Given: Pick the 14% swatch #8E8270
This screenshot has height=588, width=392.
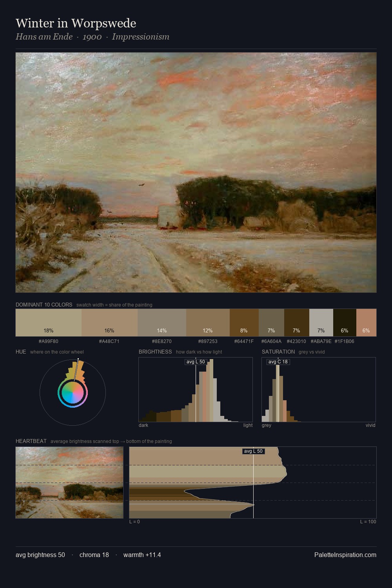Looking at the screenshot, I should click(x=162, y=323).
